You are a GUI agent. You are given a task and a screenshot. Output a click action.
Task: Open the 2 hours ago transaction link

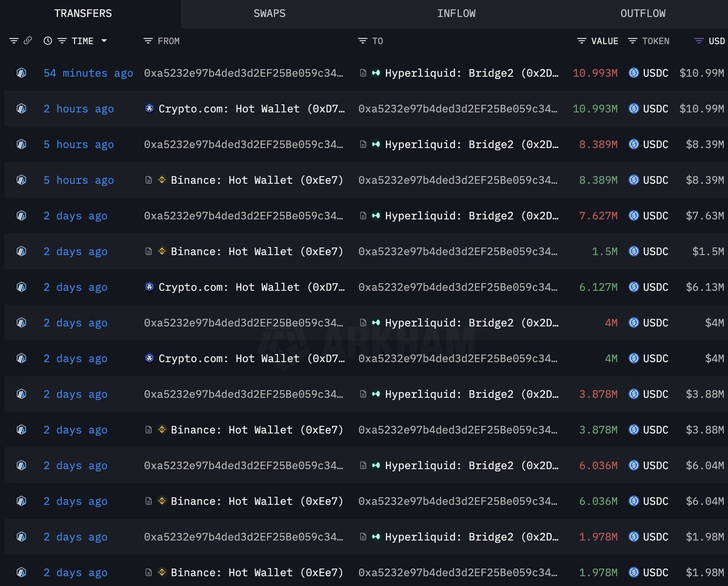(x=78, y=109)
